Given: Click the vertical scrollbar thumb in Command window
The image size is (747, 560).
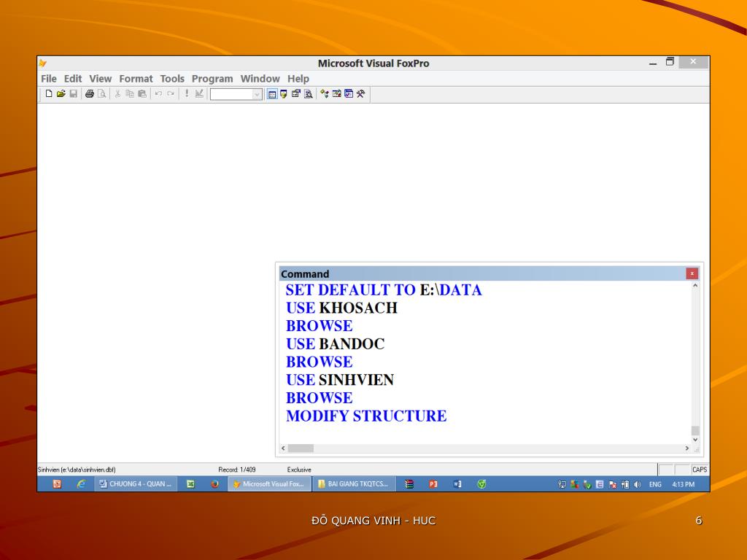Looking at the screenshot, I should point(695,430).
